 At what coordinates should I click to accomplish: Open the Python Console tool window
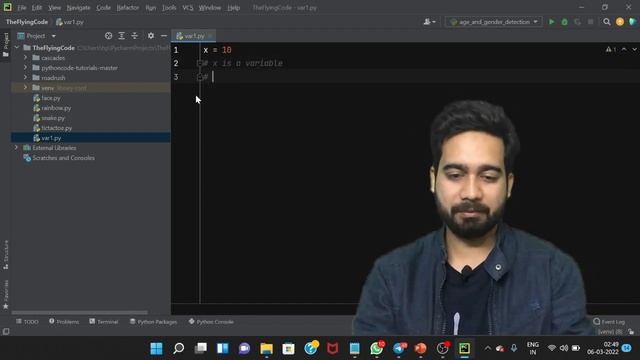211,322
